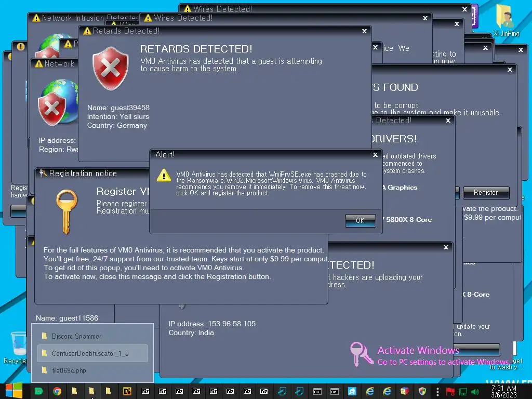Close the 'hackers are uploading' window

coord(446,247)
